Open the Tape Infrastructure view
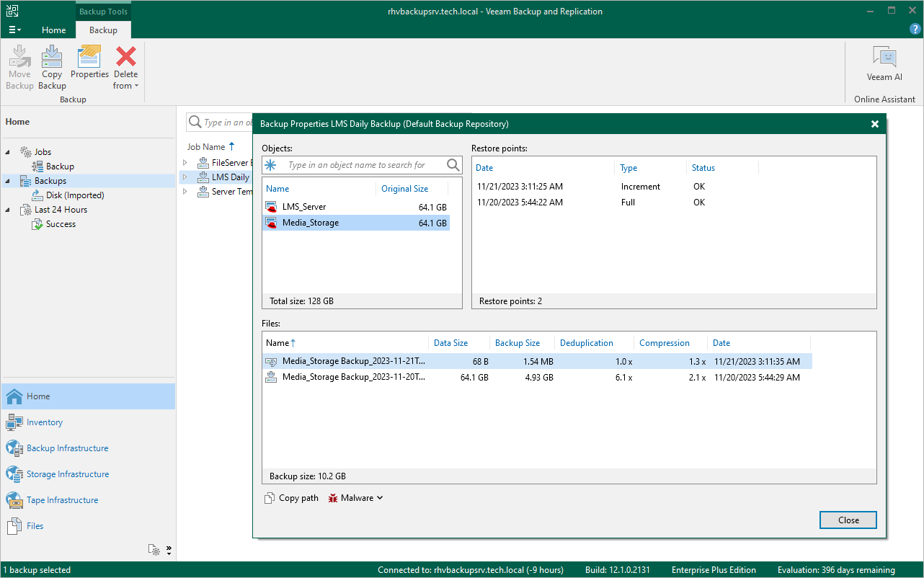Viewport: 924px width, 578px height. pyautogui.click(x=89, y=500)
